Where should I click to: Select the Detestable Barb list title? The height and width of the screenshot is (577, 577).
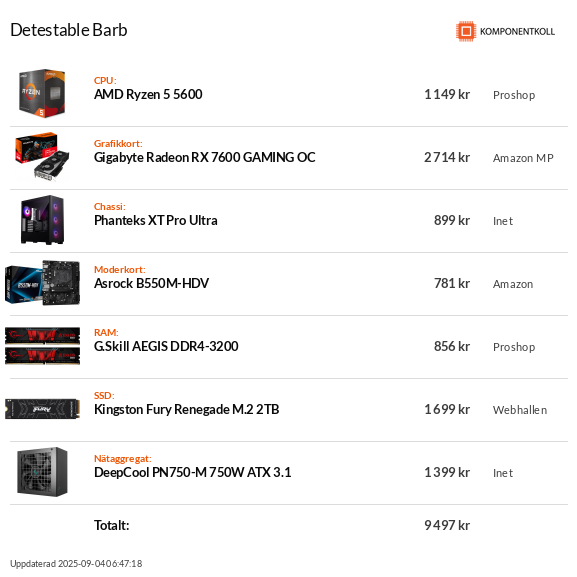point(69,30)
